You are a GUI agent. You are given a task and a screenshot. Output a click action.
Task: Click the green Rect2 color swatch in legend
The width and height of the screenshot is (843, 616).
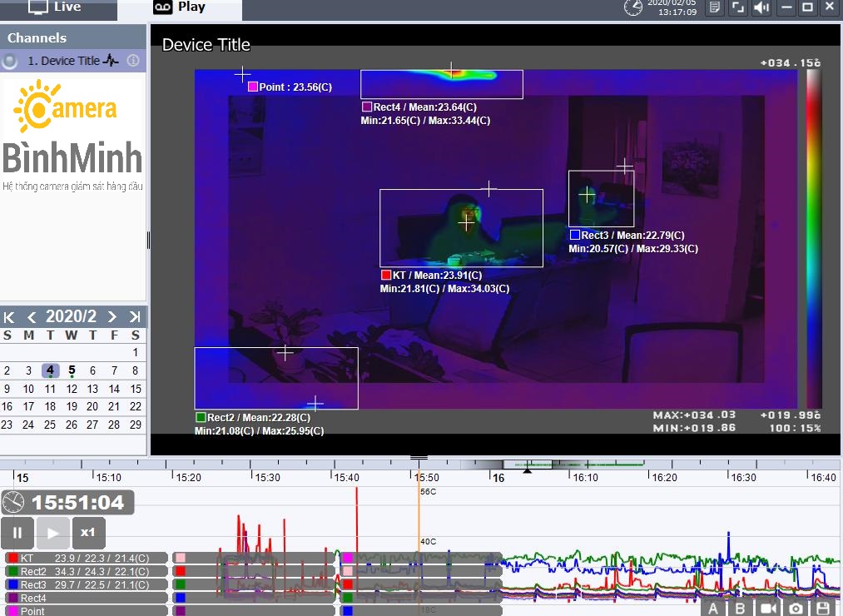pos(13,571)
